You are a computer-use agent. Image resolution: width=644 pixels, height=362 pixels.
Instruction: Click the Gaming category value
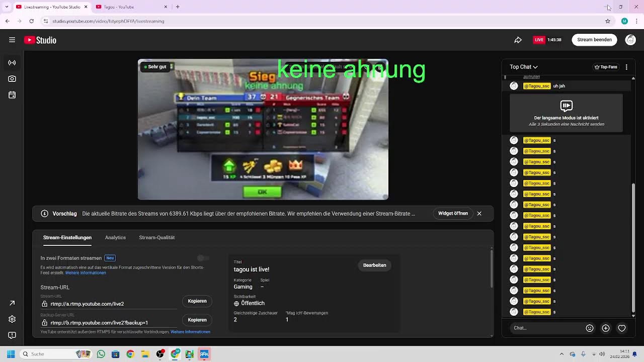(243, 287)
